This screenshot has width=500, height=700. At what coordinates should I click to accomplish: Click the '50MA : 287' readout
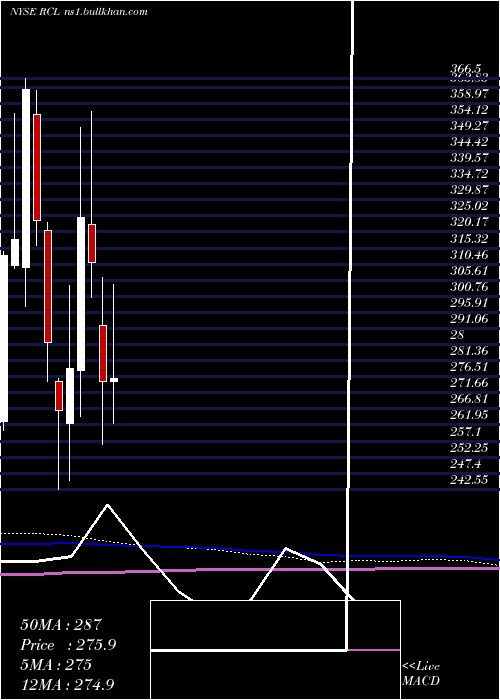(61, 625)
